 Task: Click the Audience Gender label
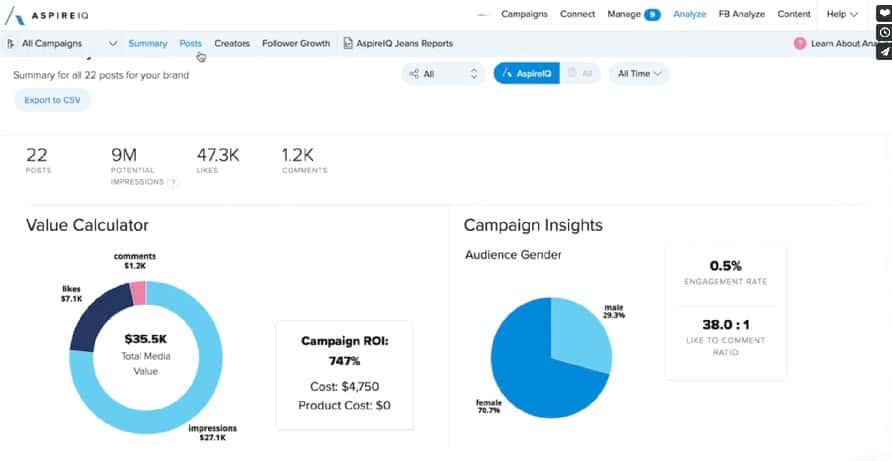(513, 255)
